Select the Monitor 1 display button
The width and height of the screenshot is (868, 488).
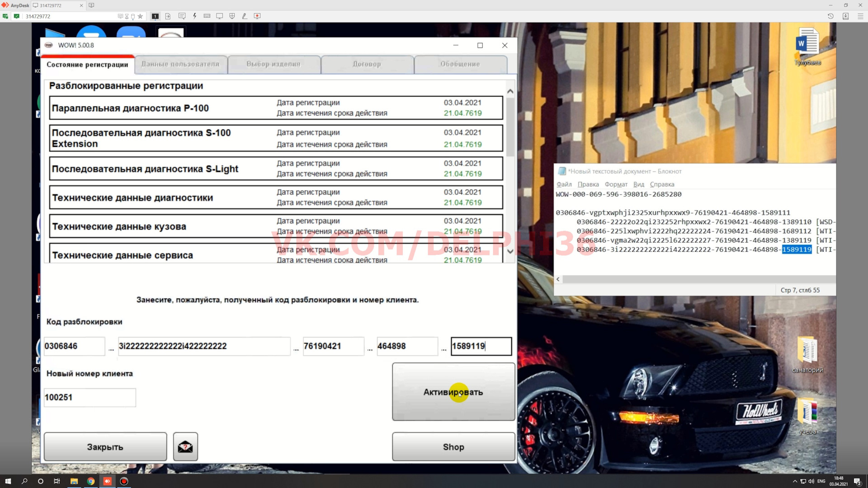pyautogui.click(x=155, y=16)
